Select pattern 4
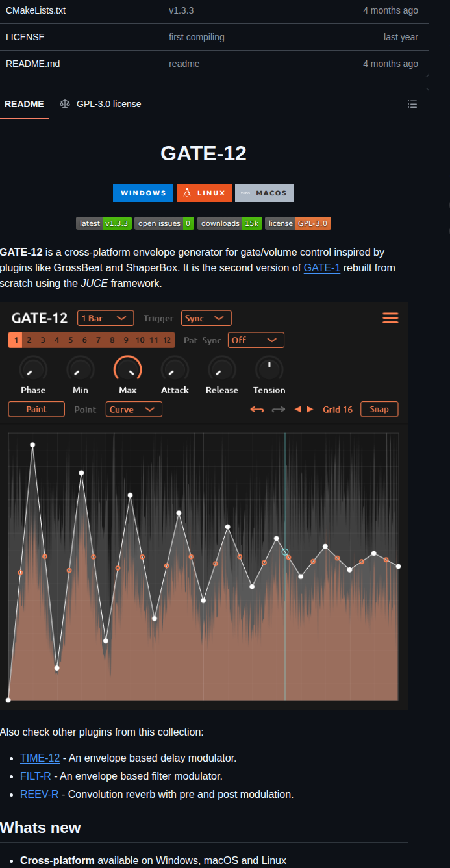 (x=56, y=340)
